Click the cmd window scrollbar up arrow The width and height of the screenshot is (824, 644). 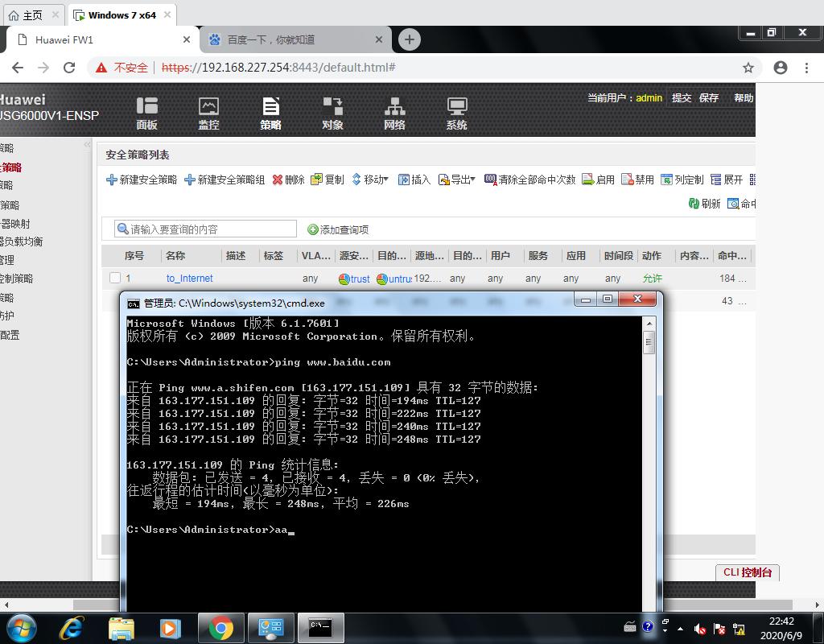pyautogui.click(x=649, y=324)
